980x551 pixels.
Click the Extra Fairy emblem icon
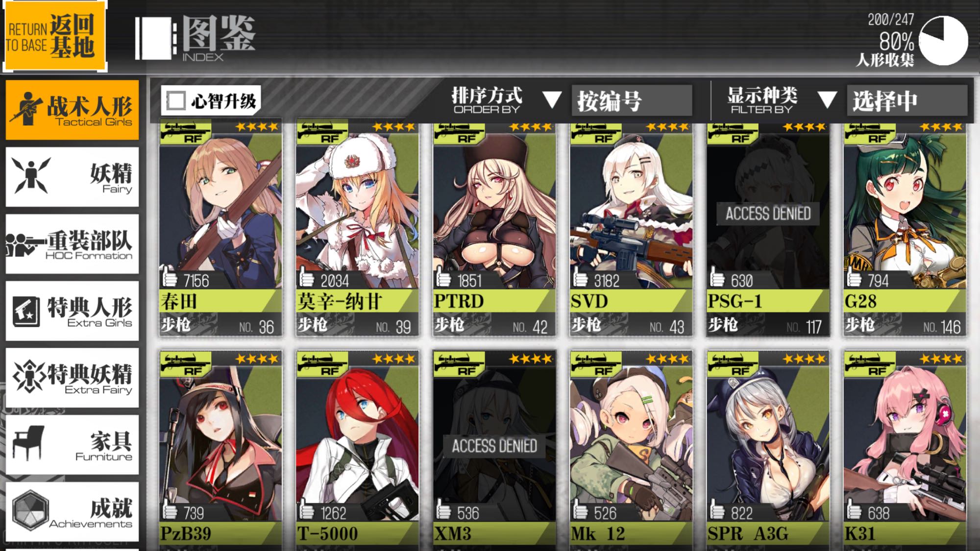point(29,377)
